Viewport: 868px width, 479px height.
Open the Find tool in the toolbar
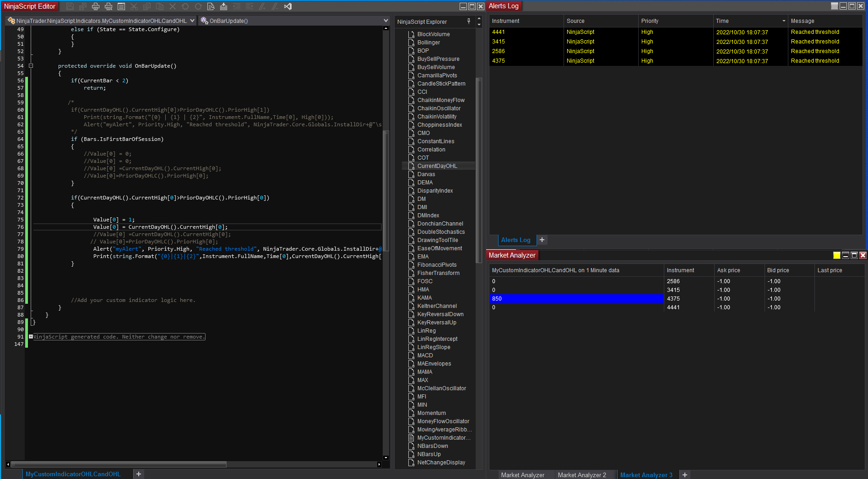tap(211, 6)
